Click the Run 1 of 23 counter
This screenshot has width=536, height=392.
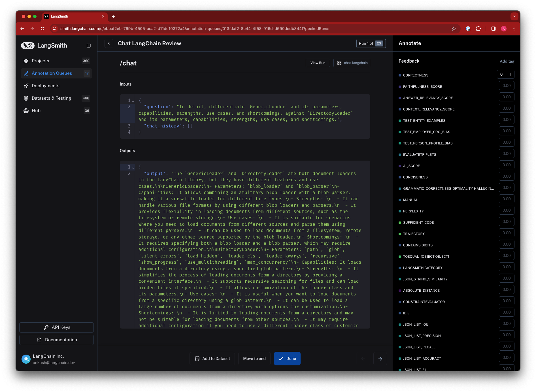point(371,43)
